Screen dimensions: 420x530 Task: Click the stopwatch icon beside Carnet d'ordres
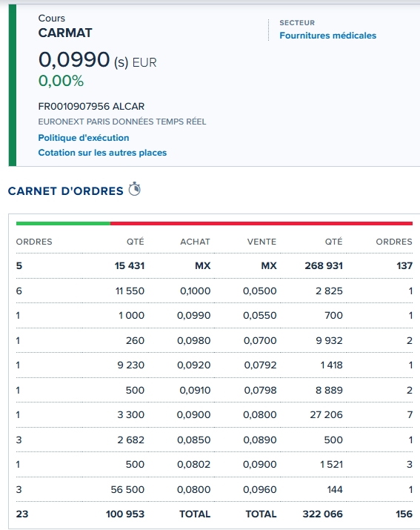(x=135, y=189)
